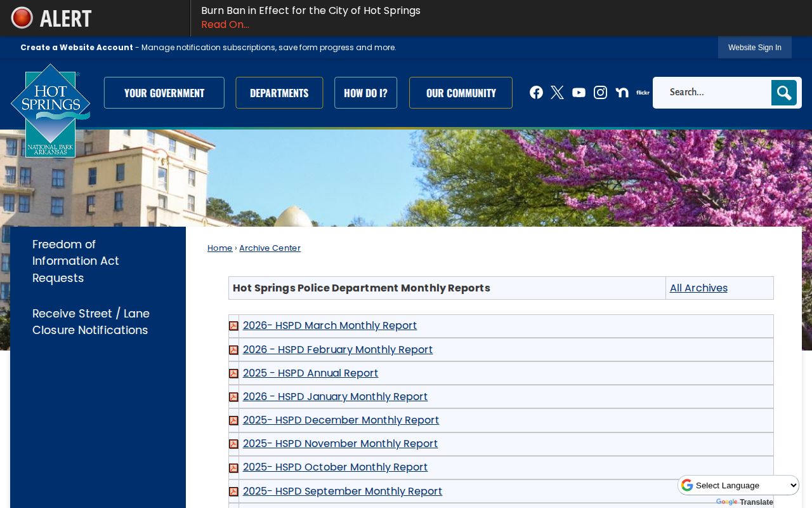Open the 2025- HSPD September Monthly Report
The width and height of the screenshot is (812, 508).
pyautogui.click(x=343, y=491)
